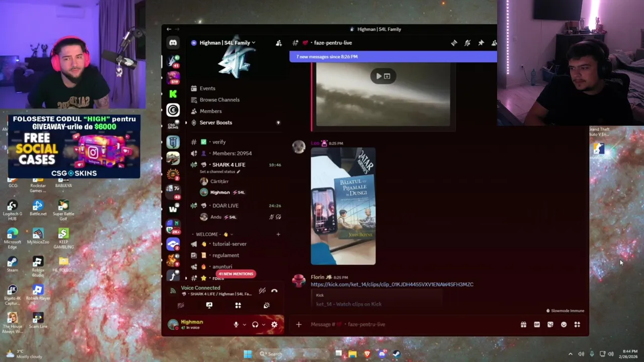644x362 pixels.
Task: Open Microsoft Edge desktop shortcut
Action: (12, 238)
